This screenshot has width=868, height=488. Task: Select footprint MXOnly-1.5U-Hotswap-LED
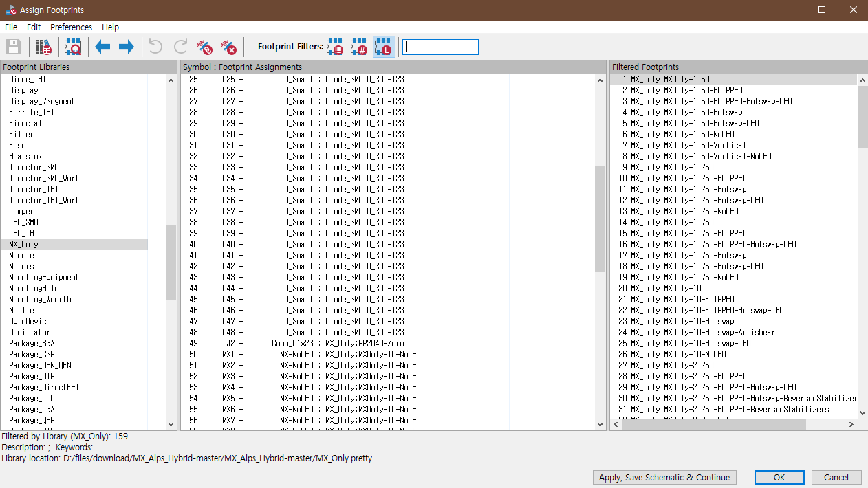coord(733,124)
